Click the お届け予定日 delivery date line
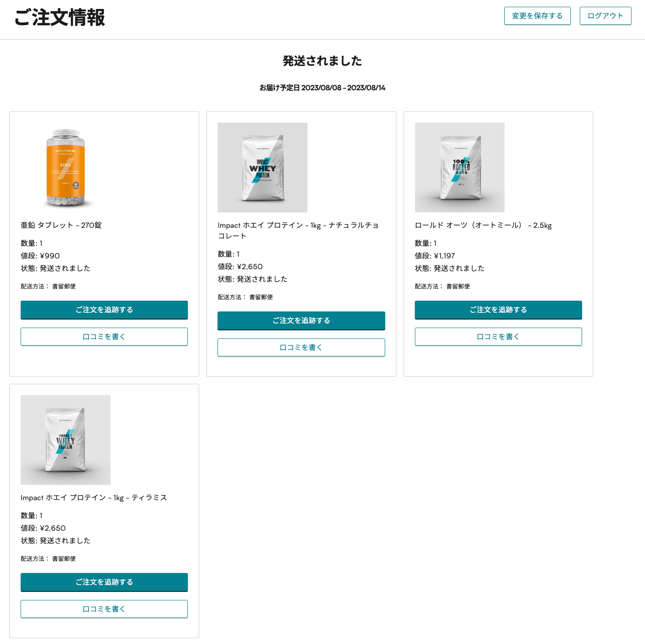 (x=322, y=88)
